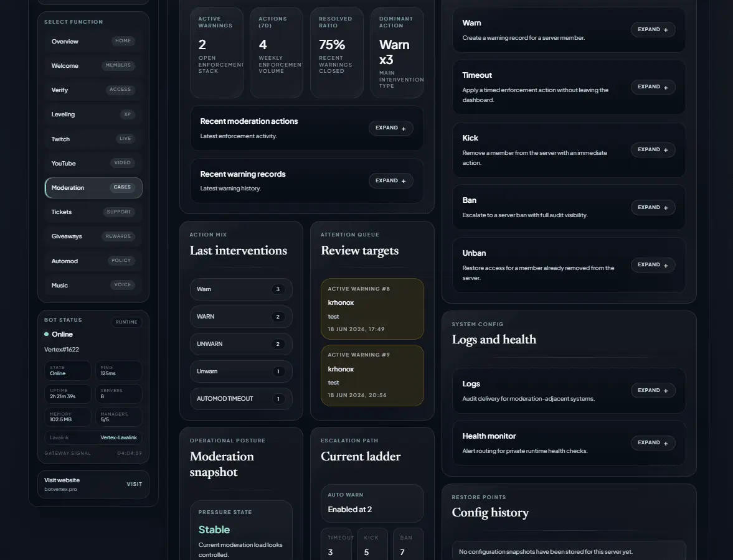Click the State Online tile
This screenshot has height=560, width=733.
click(68, 370)
